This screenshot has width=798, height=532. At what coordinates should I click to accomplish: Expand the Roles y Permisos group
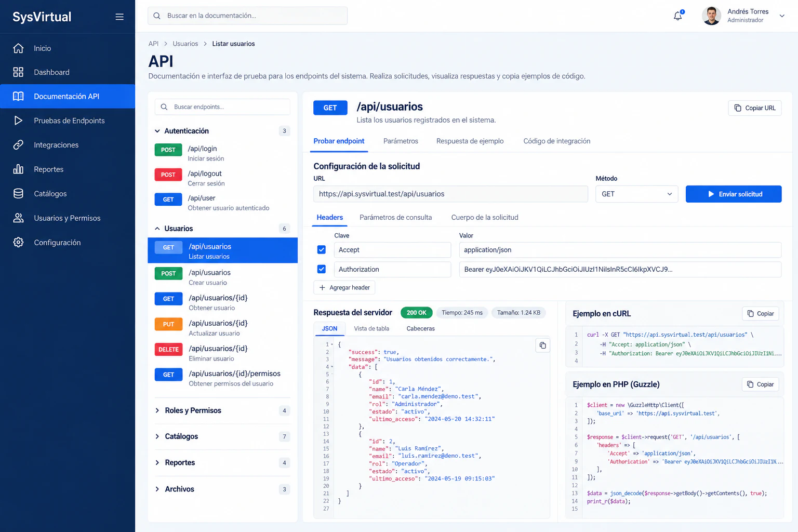(157, 410)
